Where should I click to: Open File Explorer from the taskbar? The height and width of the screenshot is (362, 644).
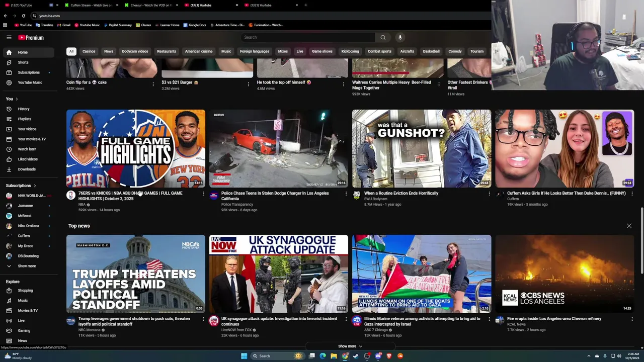[334, 356]
